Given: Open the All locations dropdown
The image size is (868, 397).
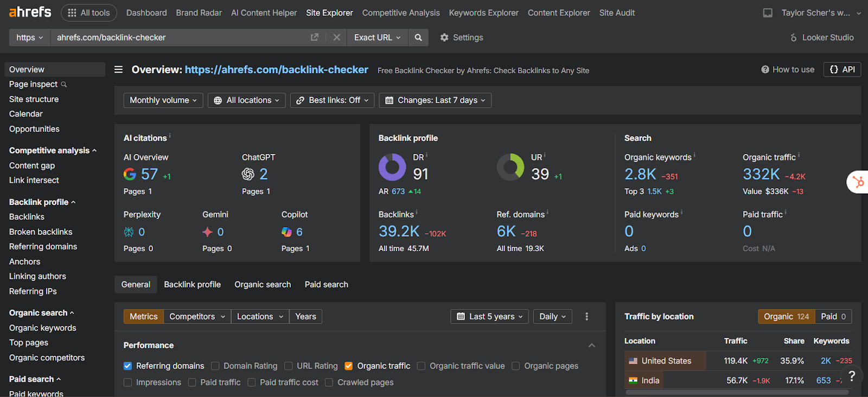Looking at the screenshot, I should coord(246,100).
